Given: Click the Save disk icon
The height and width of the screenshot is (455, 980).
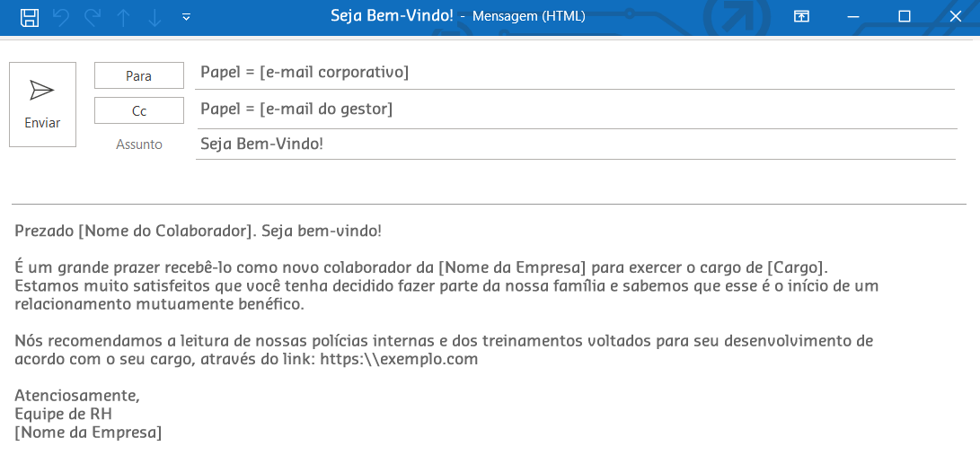Looking at the screenshot, I should pos(30,17).
